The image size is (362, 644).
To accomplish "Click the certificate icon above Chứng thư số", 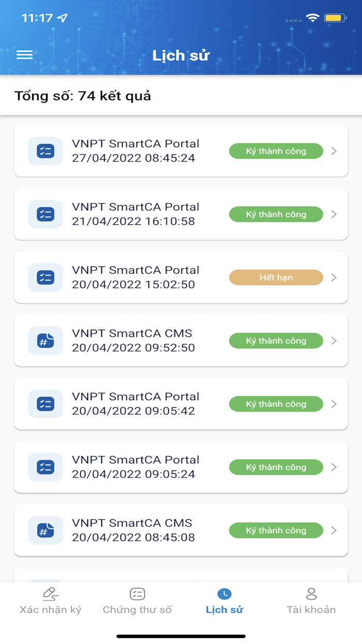I will coord(137,594).
